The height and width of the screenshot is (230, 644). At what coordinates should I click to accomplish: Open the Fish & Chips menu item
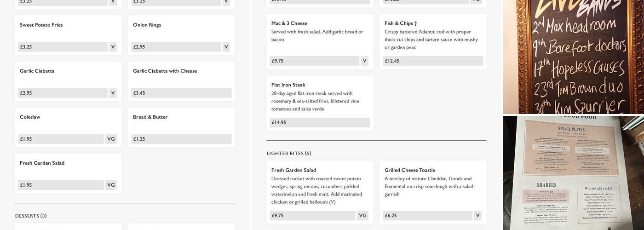tap(400, 23)
